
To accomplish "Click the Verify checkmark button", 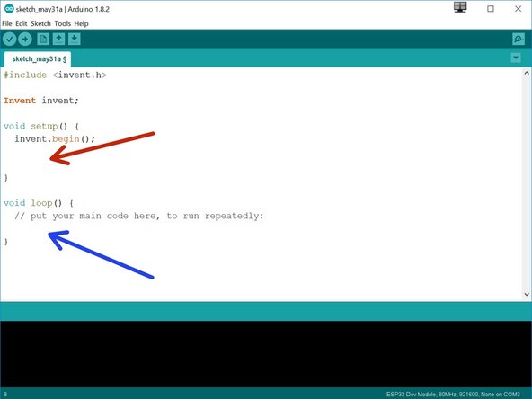I will (x=10, y=40).
